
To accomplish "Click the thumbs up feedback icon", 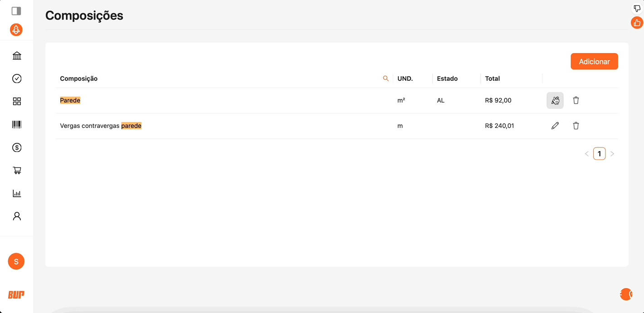I will (637, 23).
